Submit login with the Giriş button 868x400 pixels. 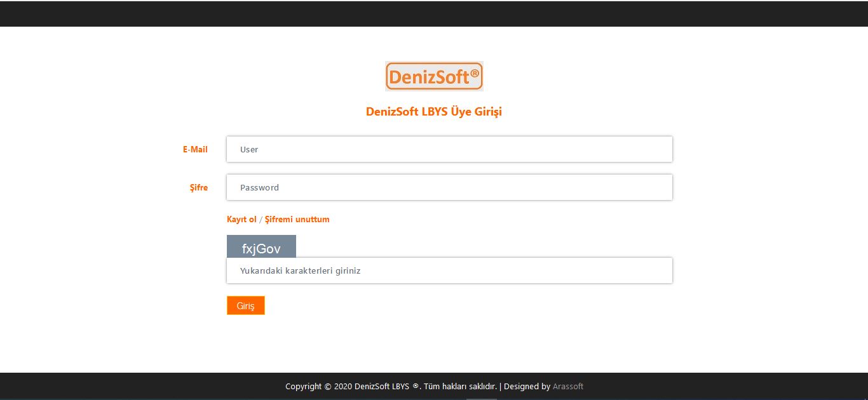click(x=245, y=305)
